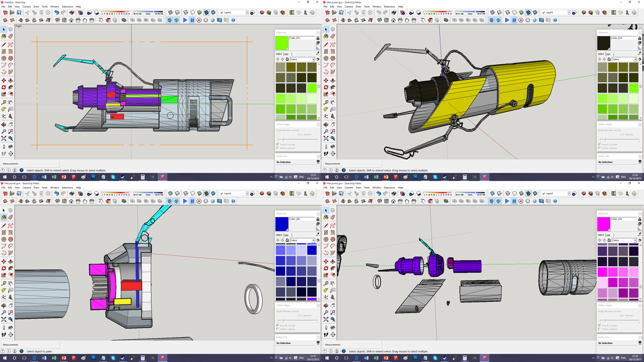The width and height of the screenshot is (644, 362).
Task: Pick the Follow Me tool in top-right window
Action: pos(333,87)
